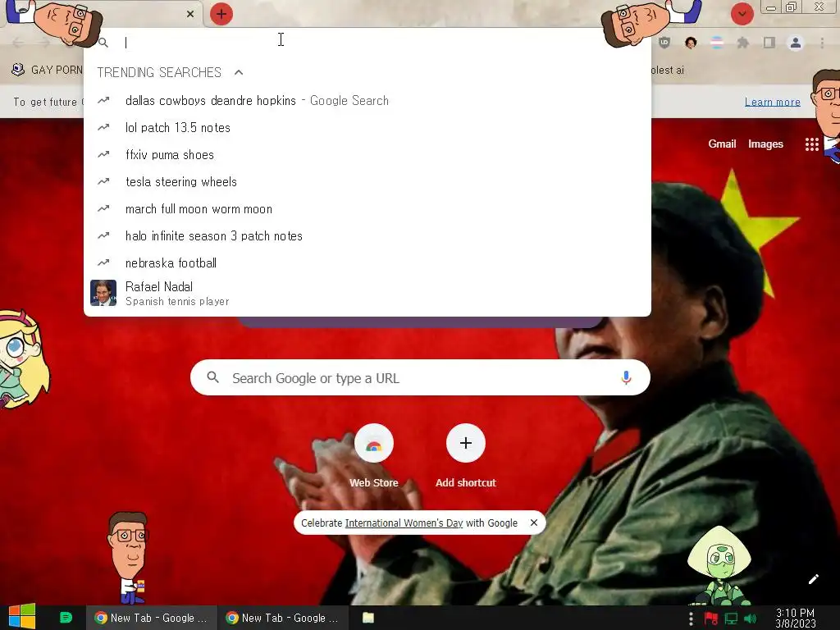Click the New Tab page search box
This screenshot has height=630, width=840.
point(420,377)
